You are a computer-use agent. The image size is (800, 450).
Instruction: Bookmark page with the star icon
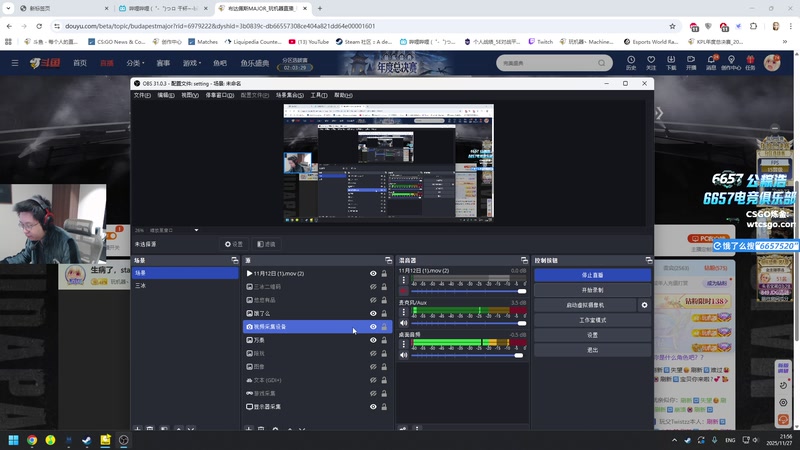click(672, 26)
